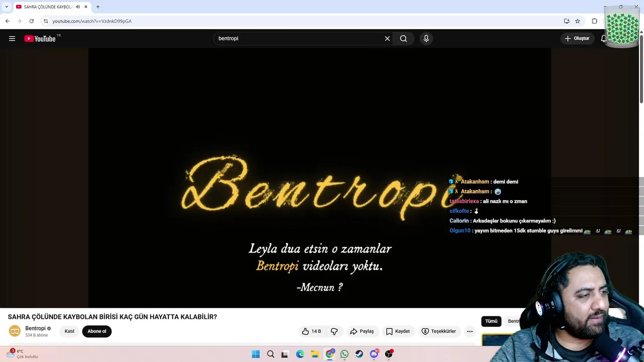This screenshot has width=644, height=362.
Task: Bookmark this page with the star
Action: point(578,21)
